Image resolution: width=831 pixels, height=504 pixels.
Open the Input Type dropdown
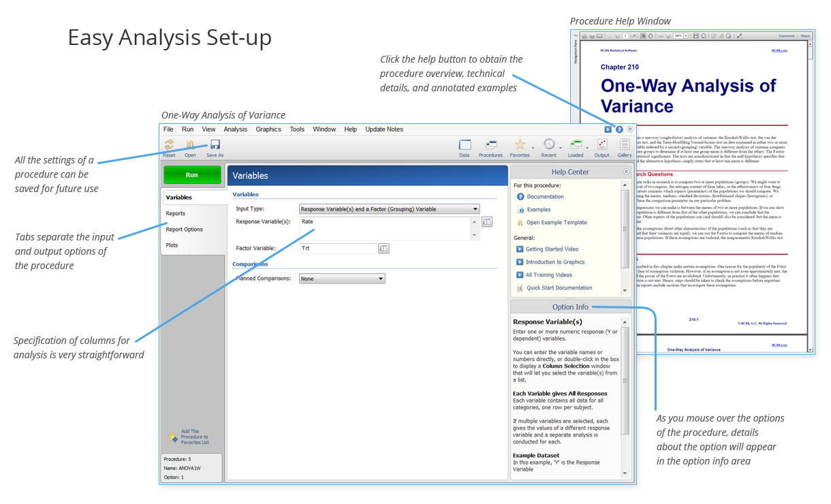pos(475,209)
